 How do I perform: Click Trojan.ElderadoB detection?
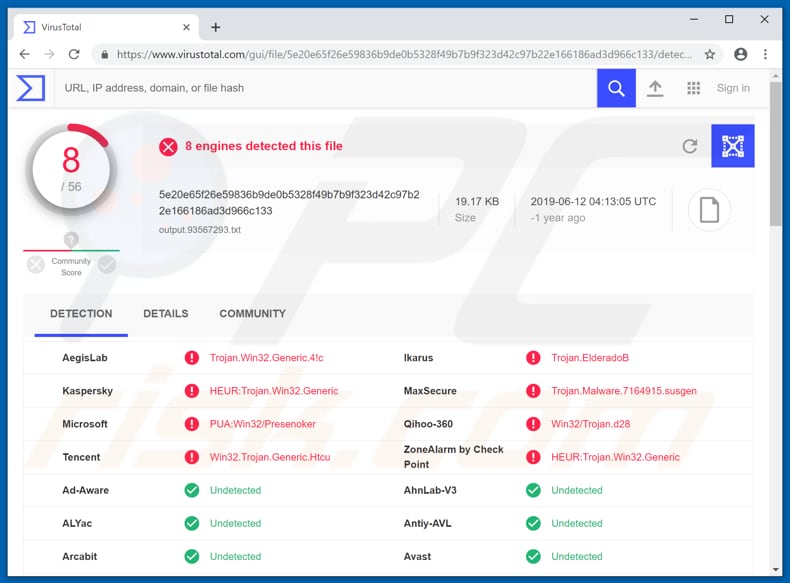(x=590, y=358)
